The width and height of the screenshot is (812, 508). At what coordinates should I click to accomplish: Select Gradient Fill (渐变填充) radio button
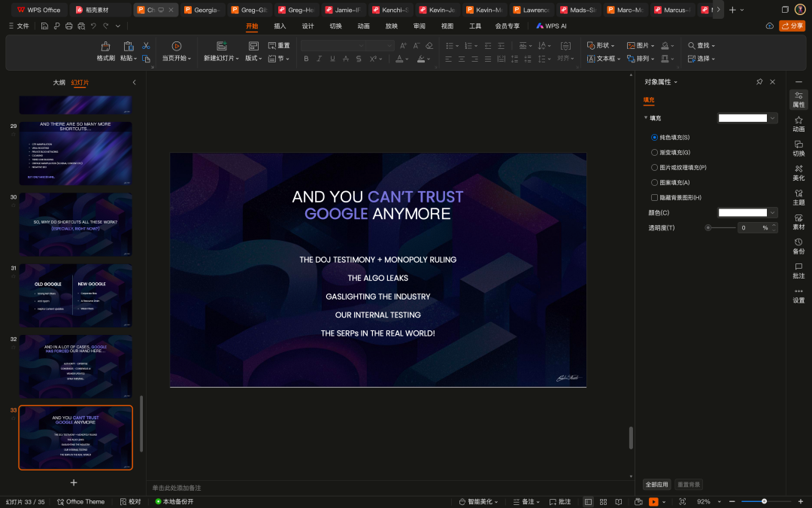pos(655,152)
